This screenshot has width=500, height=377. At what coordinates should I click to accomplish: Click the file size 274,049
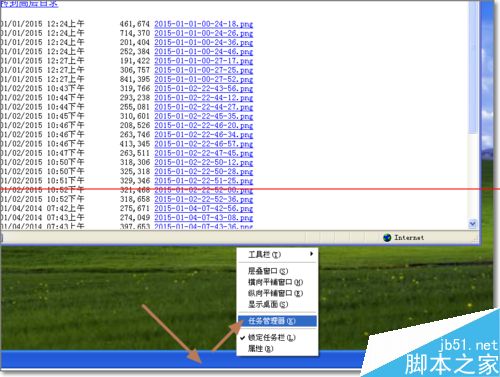click(x=135, y=218)
